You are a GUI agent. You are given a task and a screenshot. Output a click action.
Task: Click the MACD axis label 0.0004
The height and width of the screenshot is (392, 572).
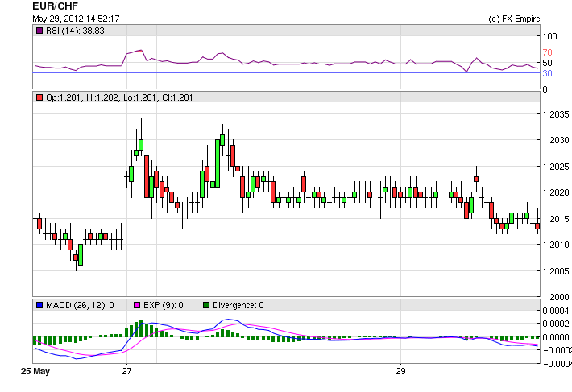click(x=556, y=311)
